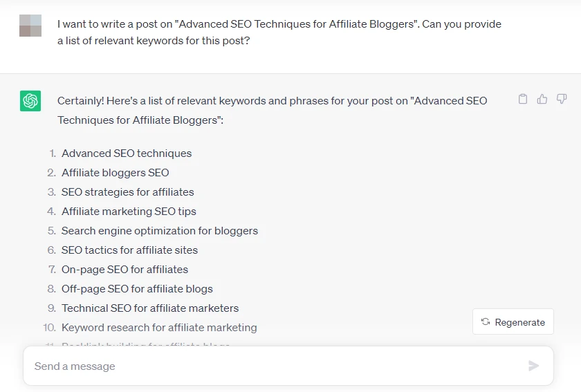Click the user's prompt about the SEO post
This screenshot has width=581, height=392.
[279, 32]
